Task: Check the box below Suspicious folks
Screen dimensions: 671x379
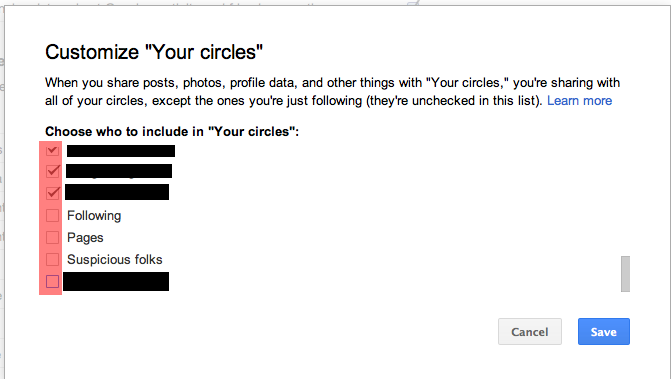Action: [52, 281]
